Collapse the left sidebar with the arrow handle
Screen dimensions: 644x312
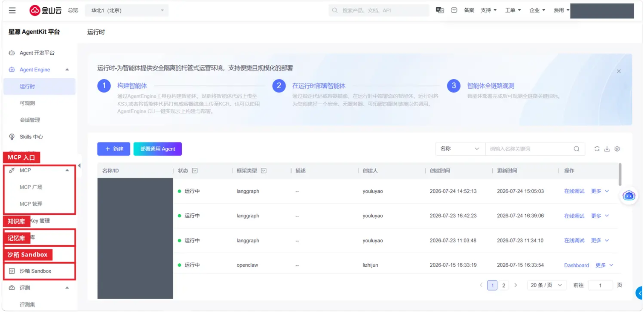tap(79, 165)
